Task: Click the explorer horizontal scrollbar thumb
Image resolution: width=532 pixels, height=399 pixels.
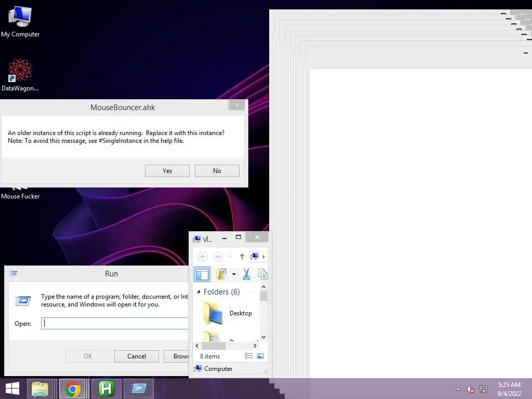Action: (214, 345)
